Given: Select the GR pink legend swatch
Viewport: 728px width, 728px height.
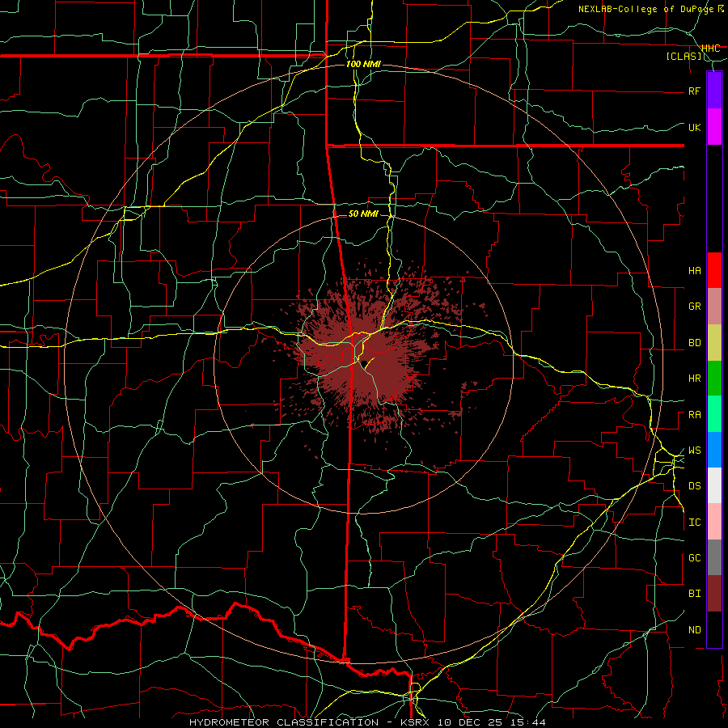Looking at the screenshot, I should pyautogui.click(x=714, y=307).
